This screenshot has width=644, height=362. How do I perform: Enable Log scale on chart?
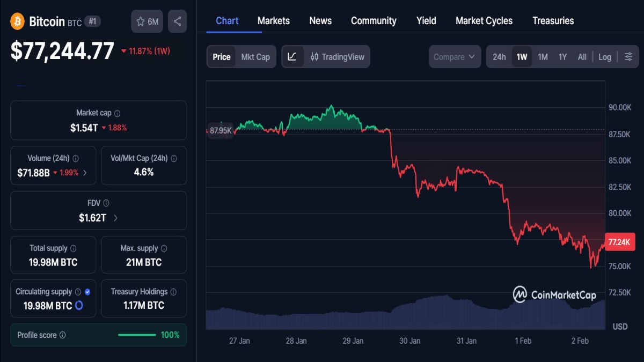(605, 57)
